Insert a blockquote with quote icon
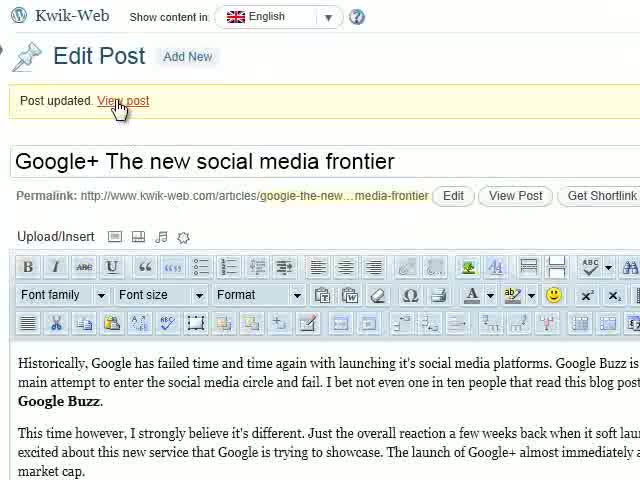 [145, 267]
